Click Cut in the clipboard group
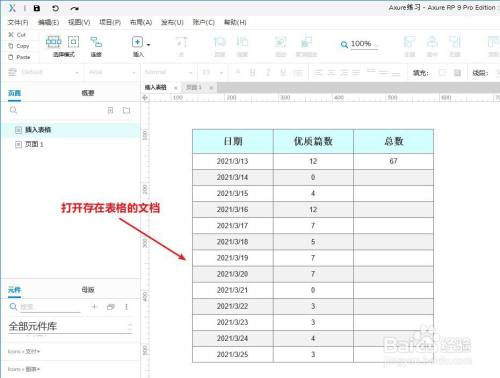The image size is (500, 378). pos(17,35)
